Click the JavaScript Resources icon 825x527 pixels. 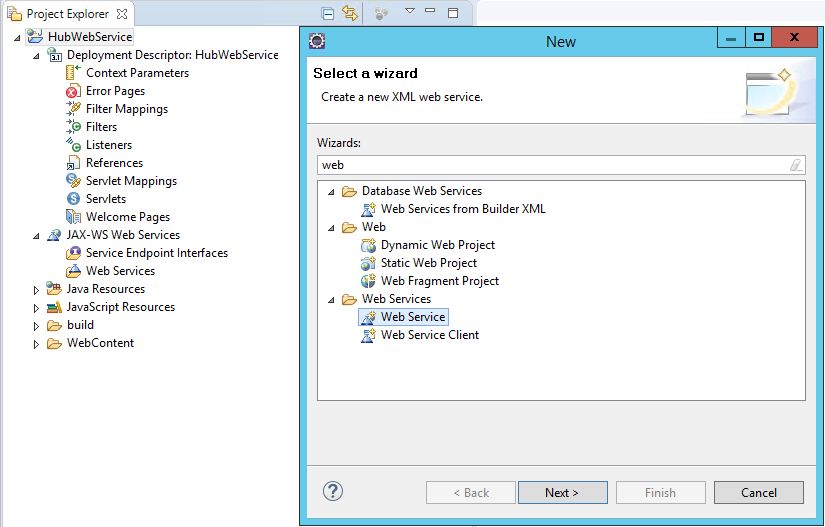54,307
